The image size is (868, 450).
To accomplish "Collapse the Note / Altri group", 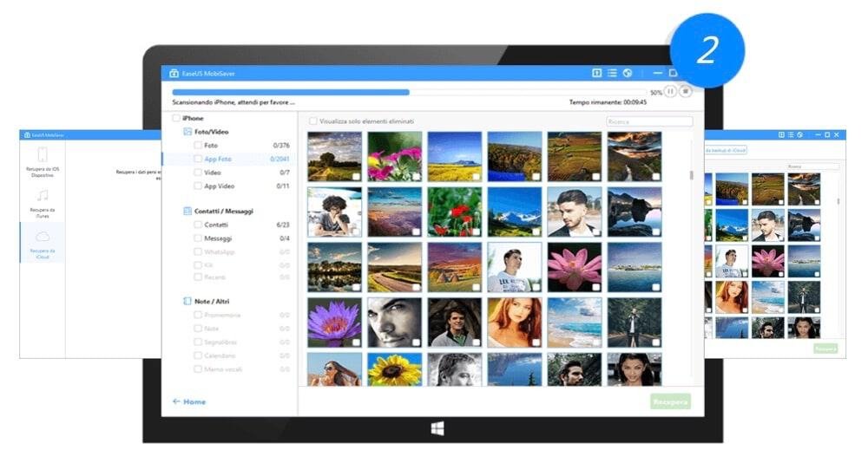I will coord(187,301).
